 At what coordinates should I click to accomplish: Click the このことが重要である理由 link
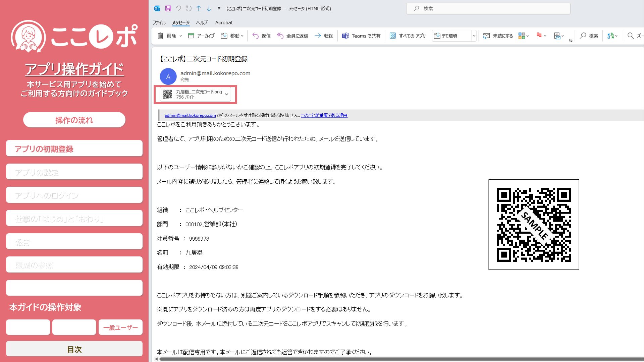(x=324, y=115)
